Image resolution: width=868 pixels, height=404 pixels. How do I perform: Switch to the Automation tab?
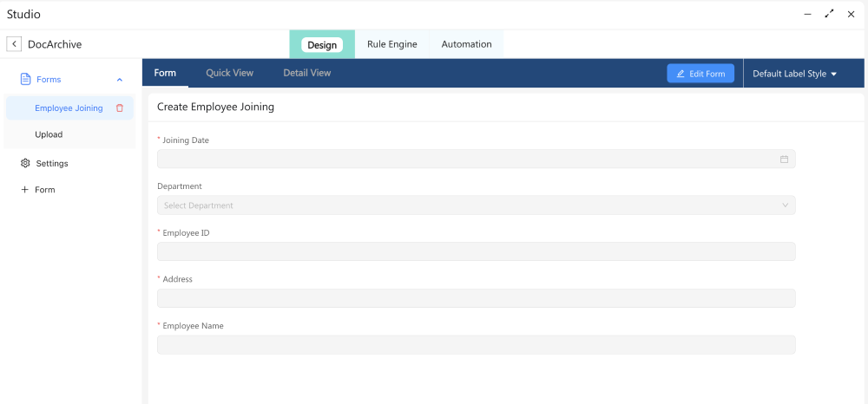(466, 44)
